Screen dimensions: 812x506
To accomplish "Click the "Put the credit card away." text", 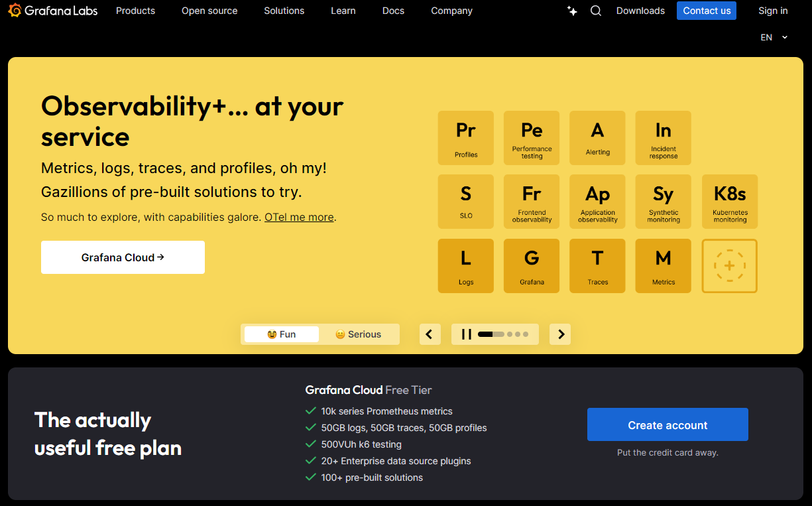I will point(667,452).
